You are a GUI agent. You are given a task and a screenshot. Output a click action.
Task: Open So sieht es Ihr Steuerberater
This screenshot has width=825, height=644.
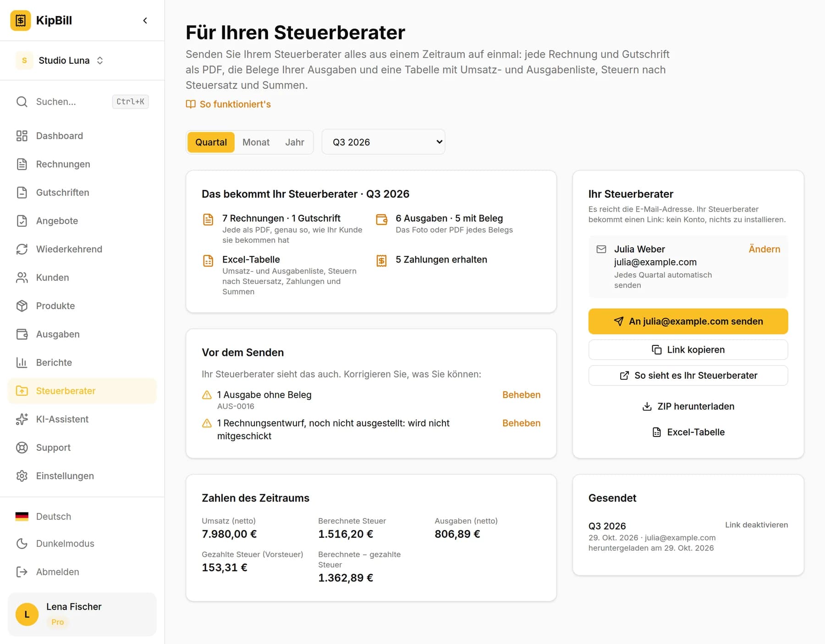click(688, 376)
